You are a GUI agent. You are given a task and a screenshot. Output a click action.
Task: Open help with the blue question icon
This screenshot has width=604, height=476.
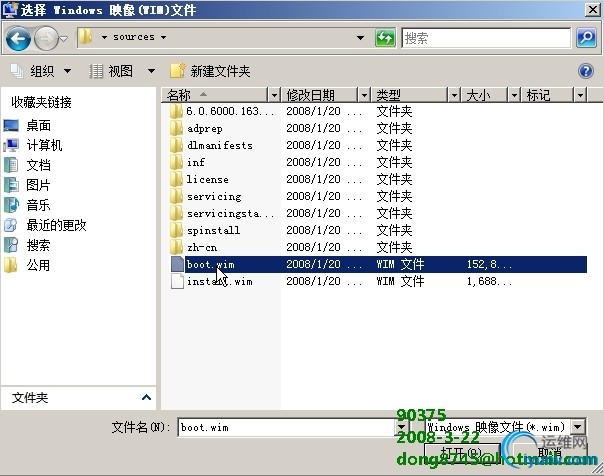tap(586, 71)
